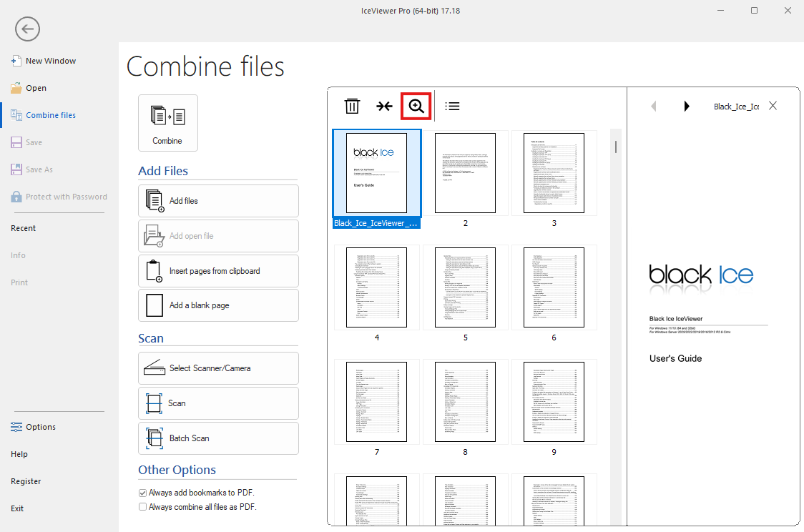Viewport: 804px width, 532px height.
Task: Click the magnifier zoom-in icon
Action: 416,106
